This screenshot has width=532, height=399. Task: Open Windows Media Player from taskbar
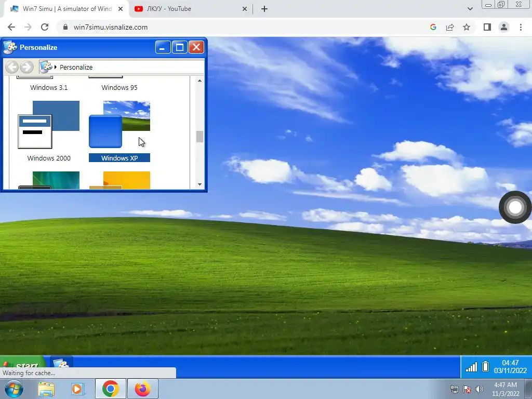click(x=78, y=389)
